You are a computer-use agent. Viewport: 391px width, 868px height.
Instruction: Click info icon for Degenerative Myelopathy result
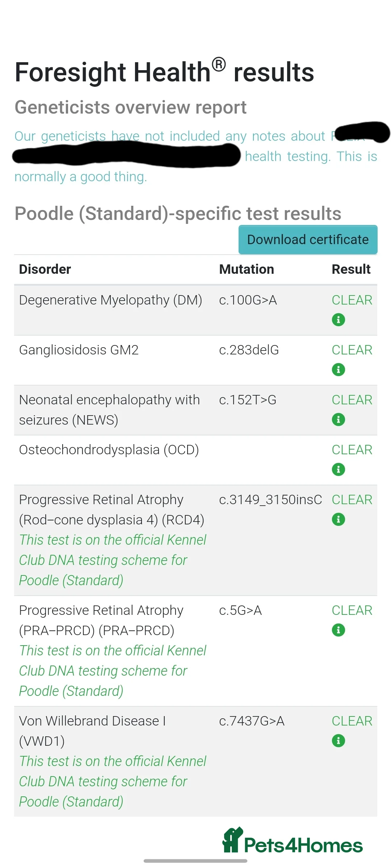pos(338,320)
